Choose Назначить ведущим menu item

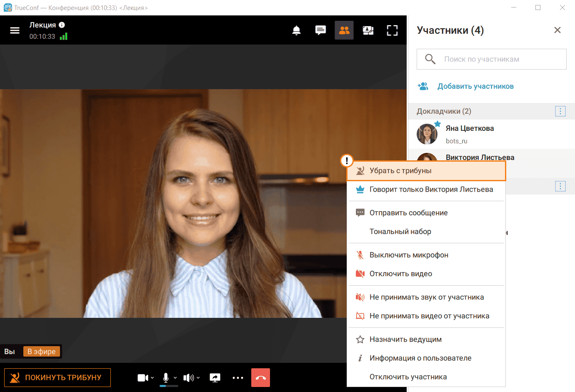pos(426,340)
